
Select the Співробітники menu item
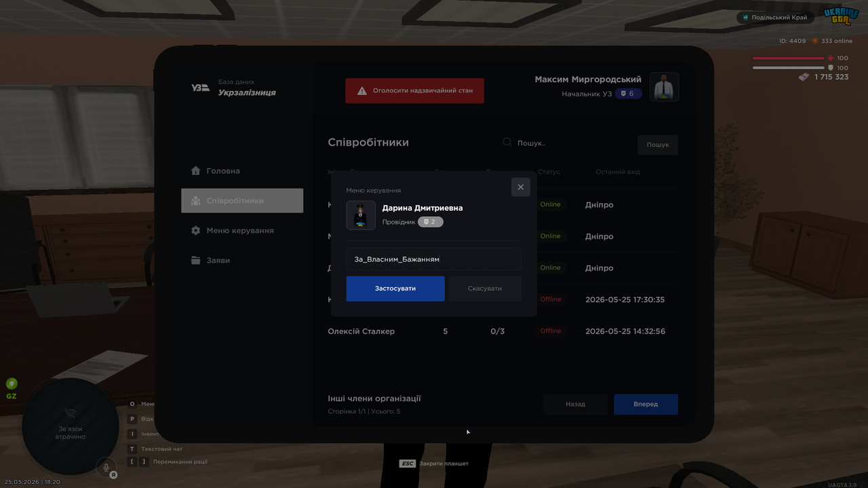[242, 201]
